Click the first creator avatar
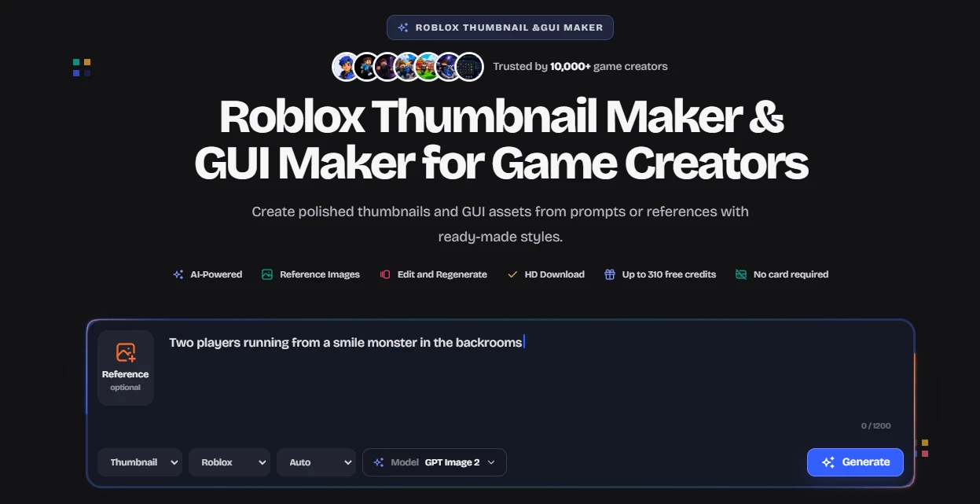Viewport: 980px width, 504px height. 347,67
